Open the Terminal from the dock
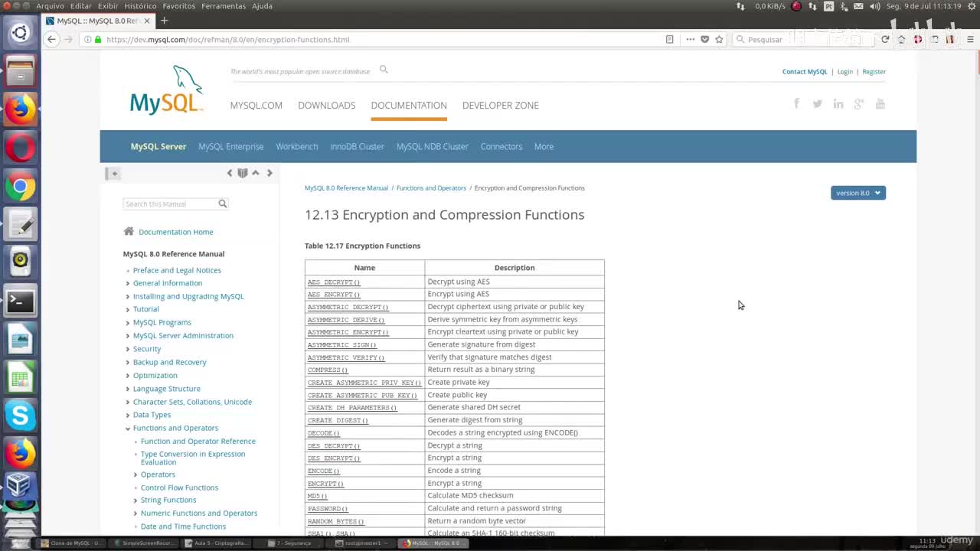The height and width of the screenshot is (551, 980). pyautogui.click(x=20, y=302)
